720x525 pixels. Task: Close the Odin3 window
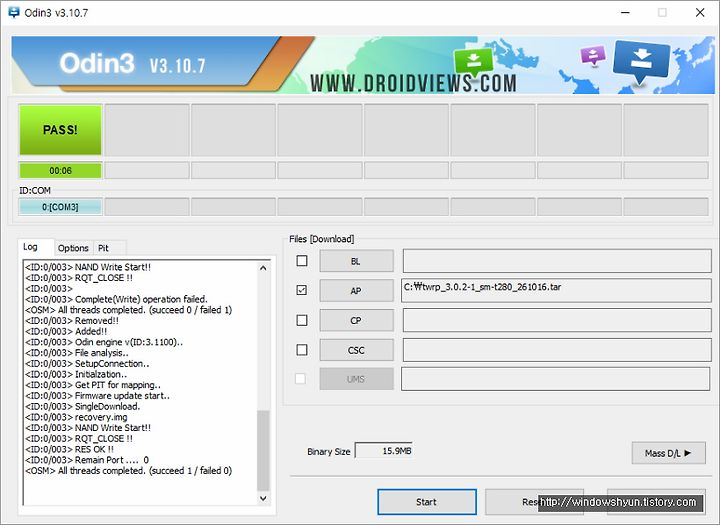point(700,12)
